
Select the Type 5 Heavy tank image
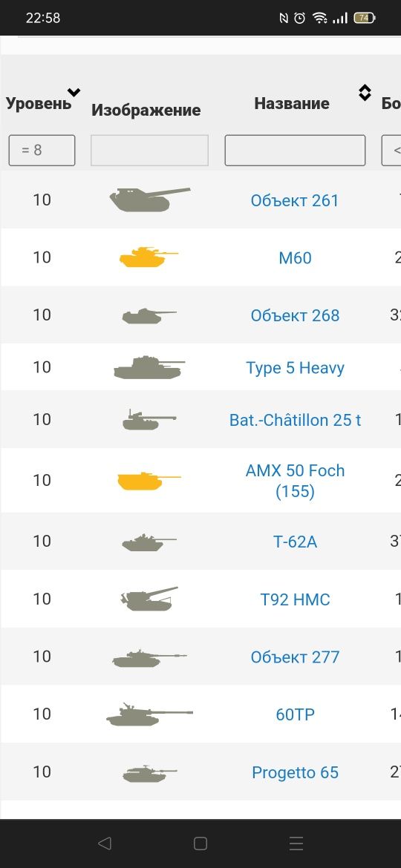(149, 367)
